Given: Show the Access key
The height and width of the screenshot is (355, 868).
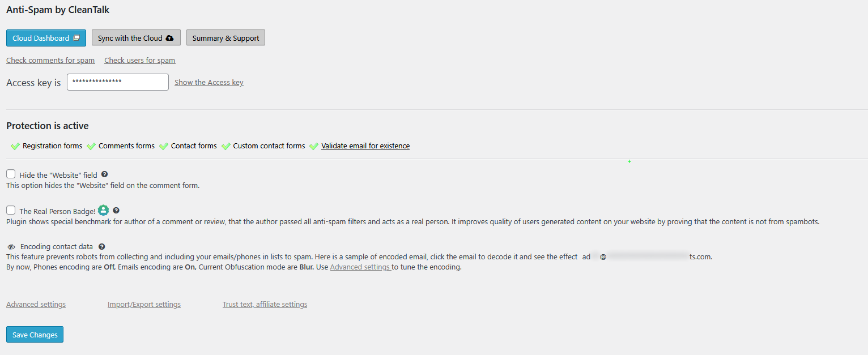Looking at the screenshot, I should click(x=209, y=82).
